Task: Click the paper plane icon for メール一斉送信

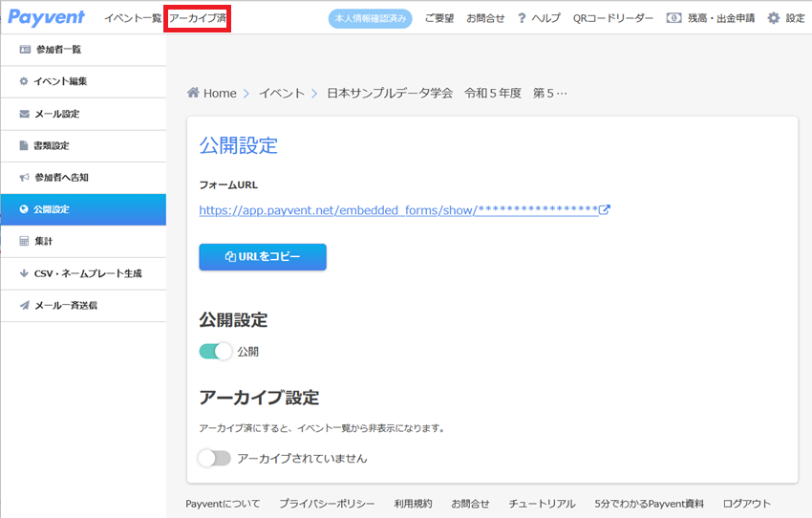Action: point(24,305)
